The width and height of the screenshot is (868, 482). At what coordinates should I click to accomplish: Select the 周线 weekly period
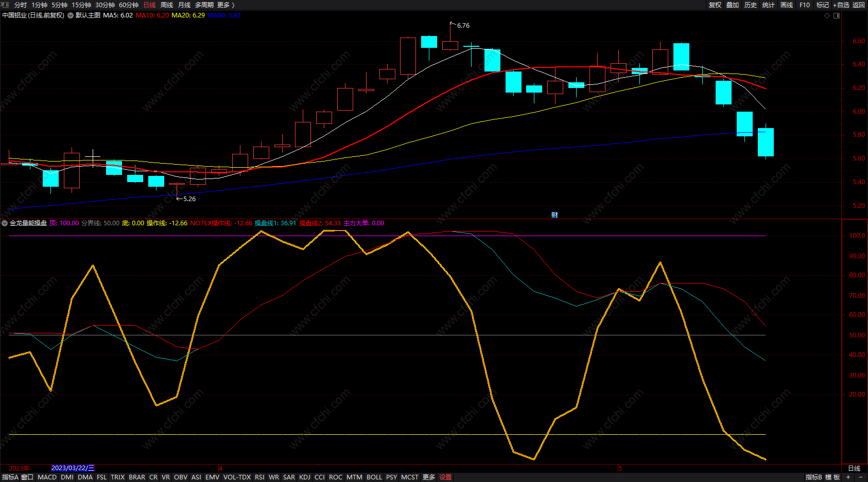[x=167, y=5]
